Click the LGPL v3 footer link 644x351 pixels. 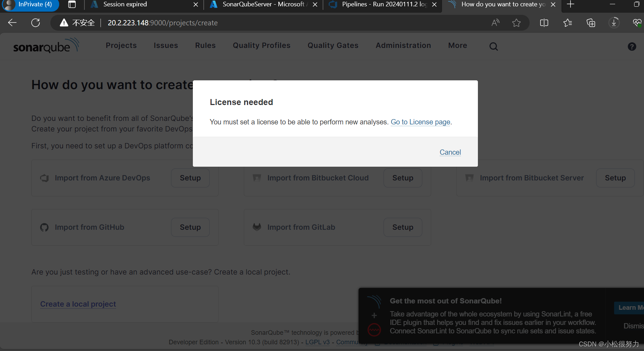coord(317,342)
